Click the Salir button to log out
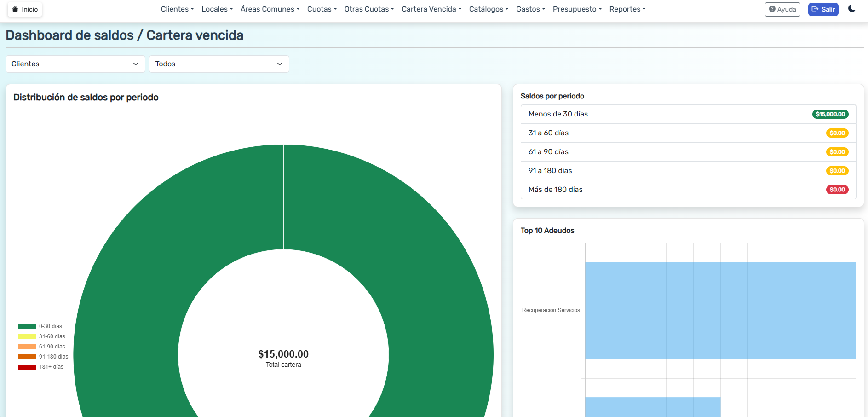Image resolution: width=868 pixels, height=417 pixels. 823,9
